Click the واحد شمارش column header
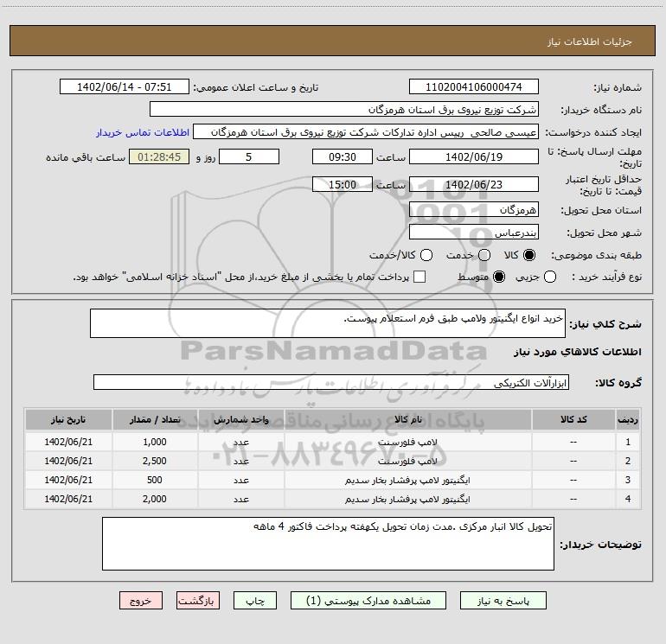 point(240,419)
